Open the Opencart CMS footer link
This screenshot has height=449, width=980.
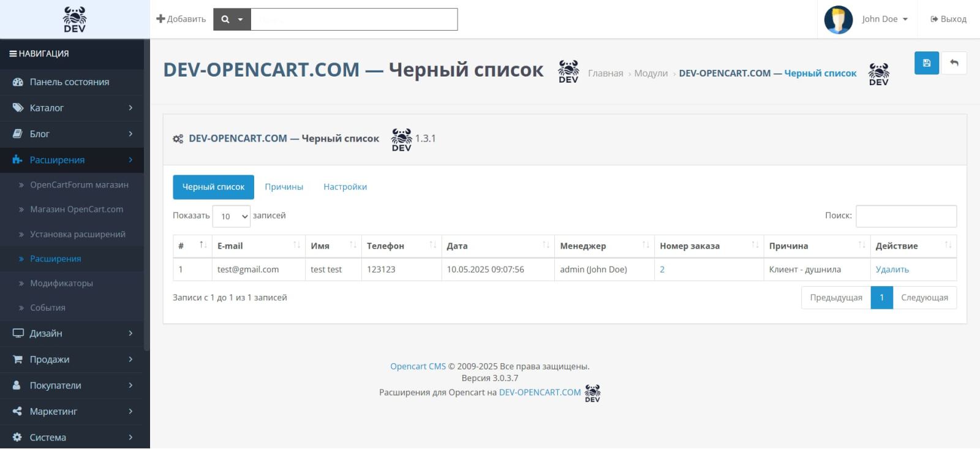coord(418,366)
